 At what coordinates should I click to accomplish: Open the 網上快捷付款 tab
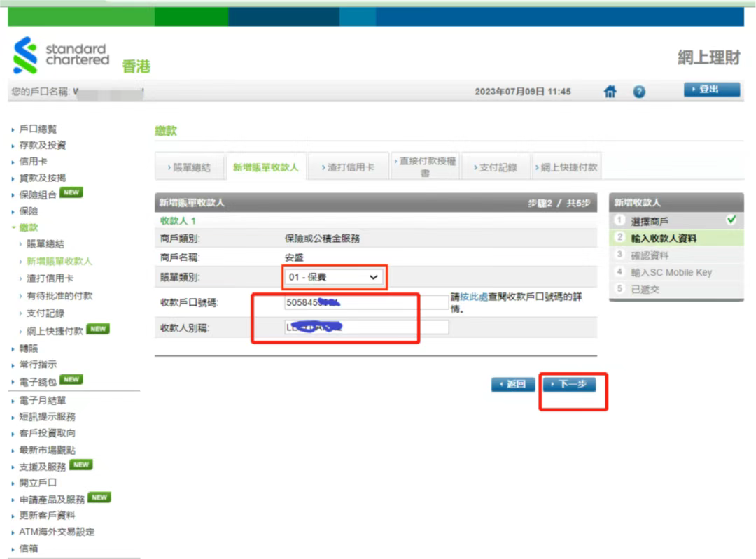click(x=566, y=167)
